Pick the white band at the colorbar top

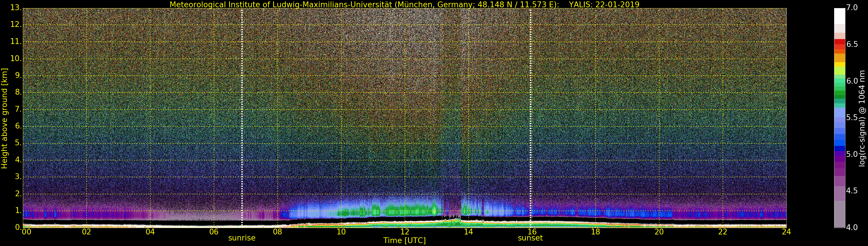pos(840,16)
